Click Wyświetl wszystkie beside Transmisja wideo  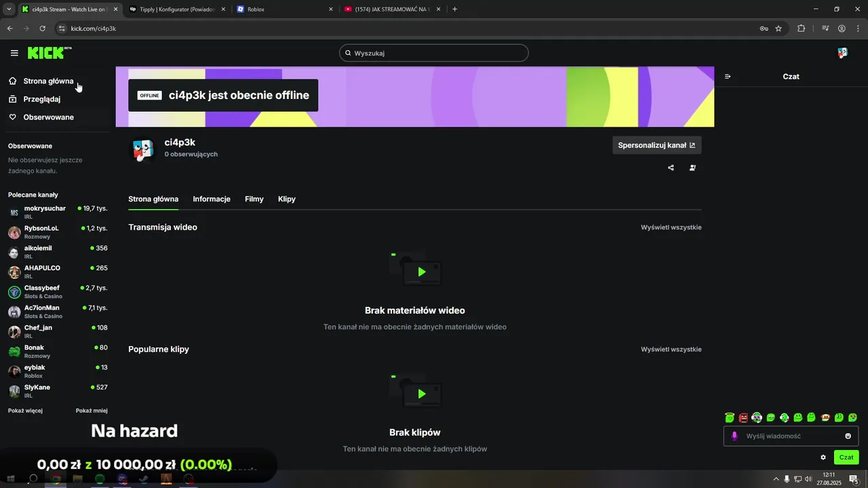coord(671,227)
